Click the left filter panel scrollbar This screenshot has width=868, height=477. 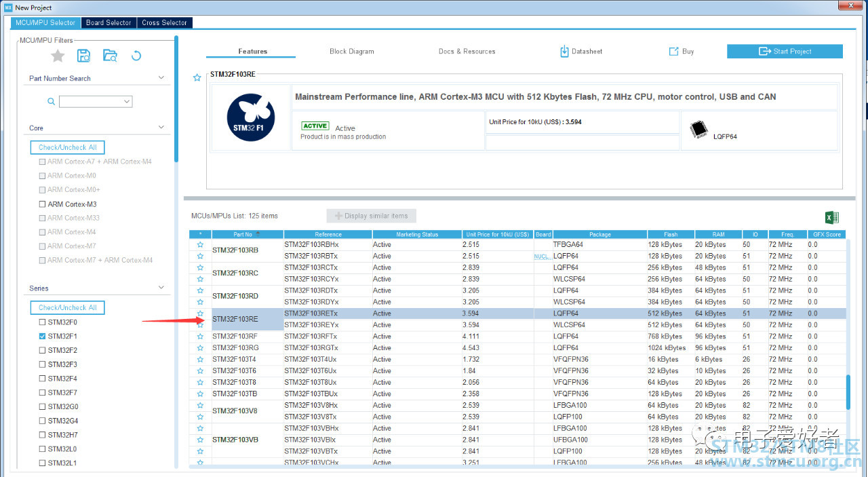pos(176,98)
